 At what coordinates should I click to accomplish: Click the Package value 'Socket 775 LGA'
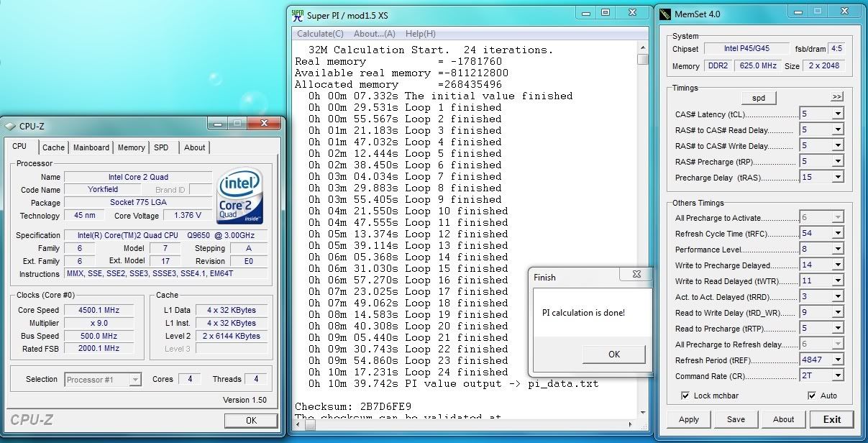point(138,203)
